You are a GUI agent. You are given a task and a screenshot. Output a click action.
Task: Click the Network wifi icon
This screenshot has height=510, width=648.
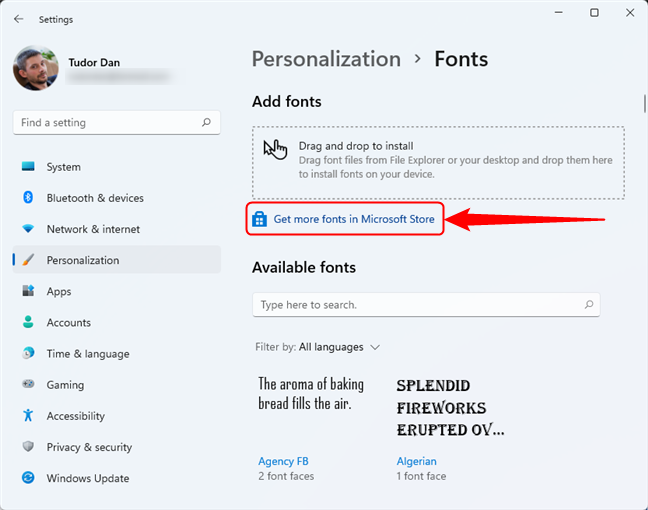click(x=28, y=229)
